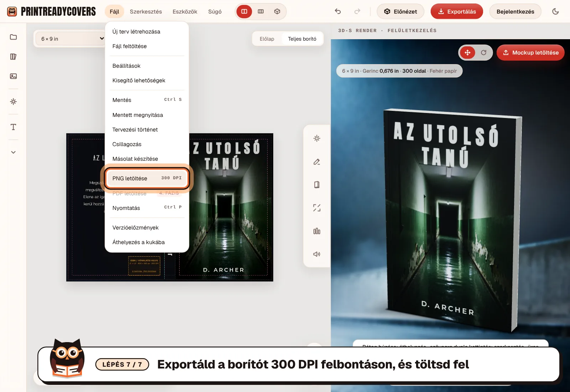The height and width of the screenshot is (392, 570).
Task: Click the expand fullscreen icon in canvas toolbar
Action: point(317,208)
